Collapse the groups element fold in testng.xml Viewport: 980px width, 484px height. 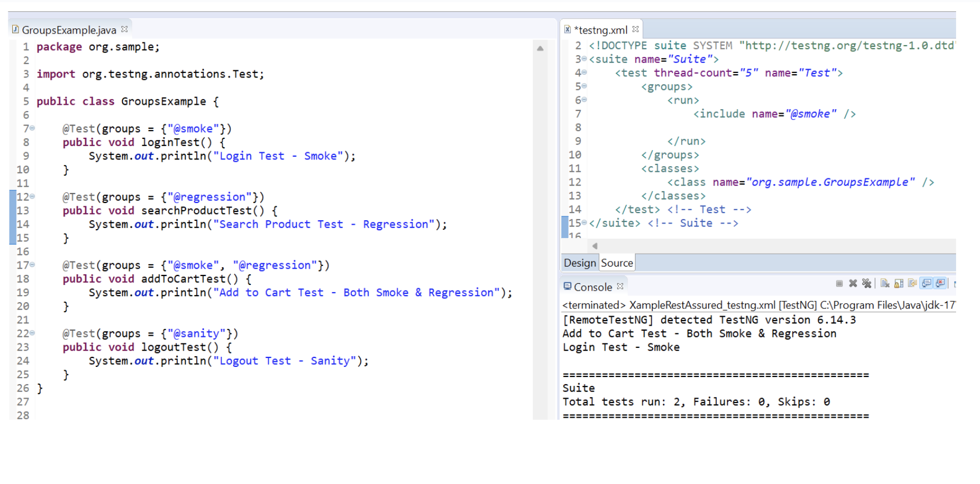pos(584,86)
